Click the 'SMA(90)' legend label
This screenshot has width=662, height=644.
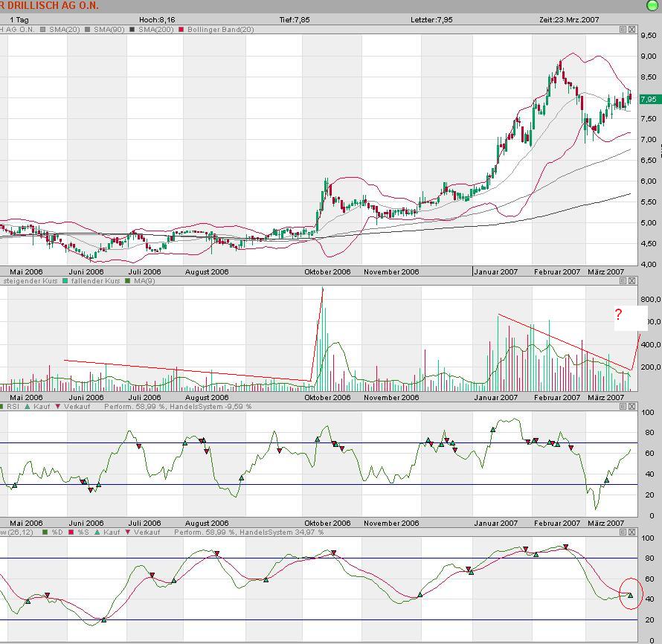coord(109,30)
